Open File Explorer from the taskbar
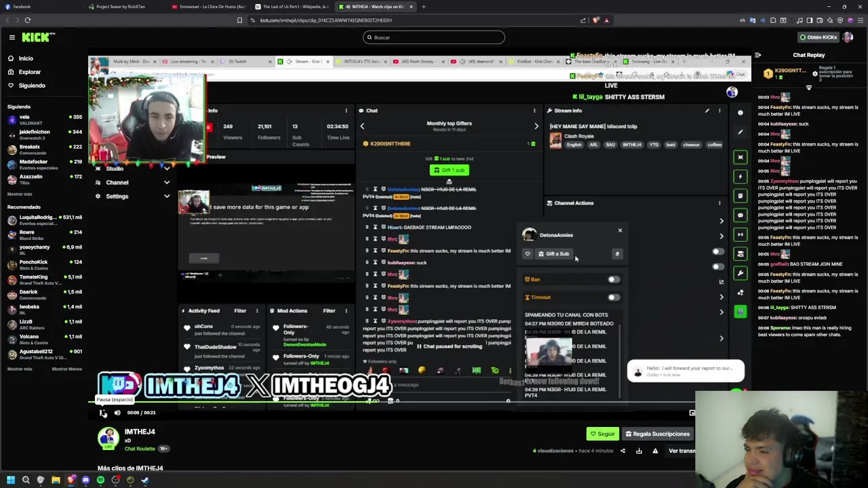The height and width of the screenshot is (488, 868). [x=56, y=480]
